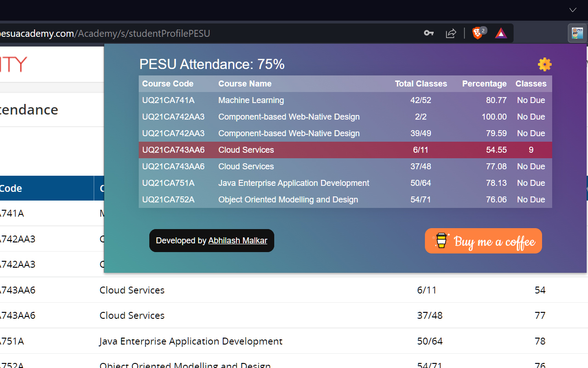Click the share page icon
The width and height of the screenshot is (588, 368).
pyautogui.click(x=451, y=33)
